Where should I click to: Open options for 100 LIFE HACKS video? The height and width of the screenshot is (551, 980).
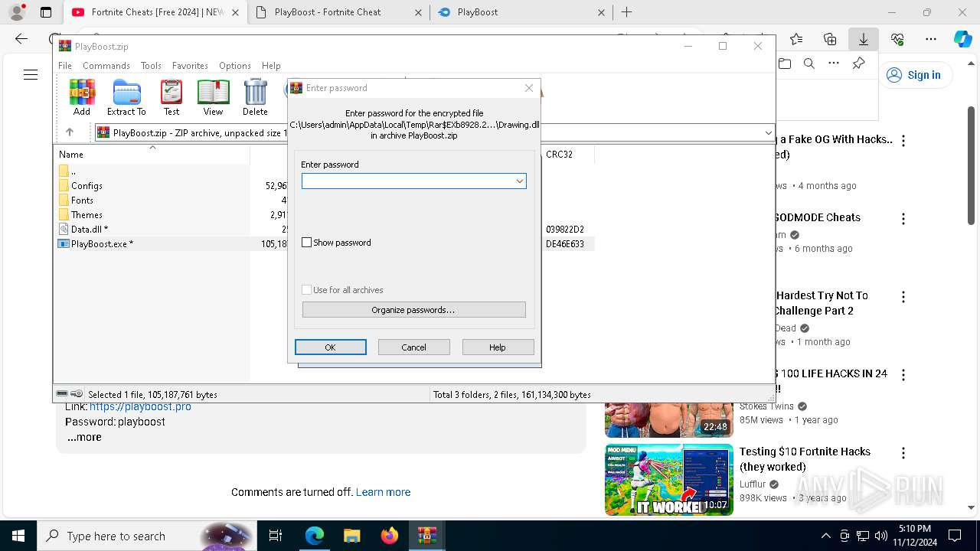(x=903, y=375)
